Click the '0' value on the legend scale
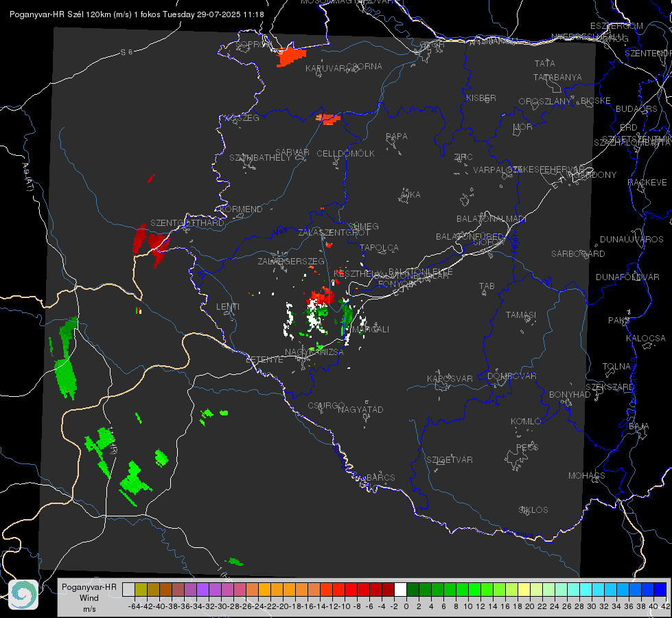The image size is (672, 618). 406,606
